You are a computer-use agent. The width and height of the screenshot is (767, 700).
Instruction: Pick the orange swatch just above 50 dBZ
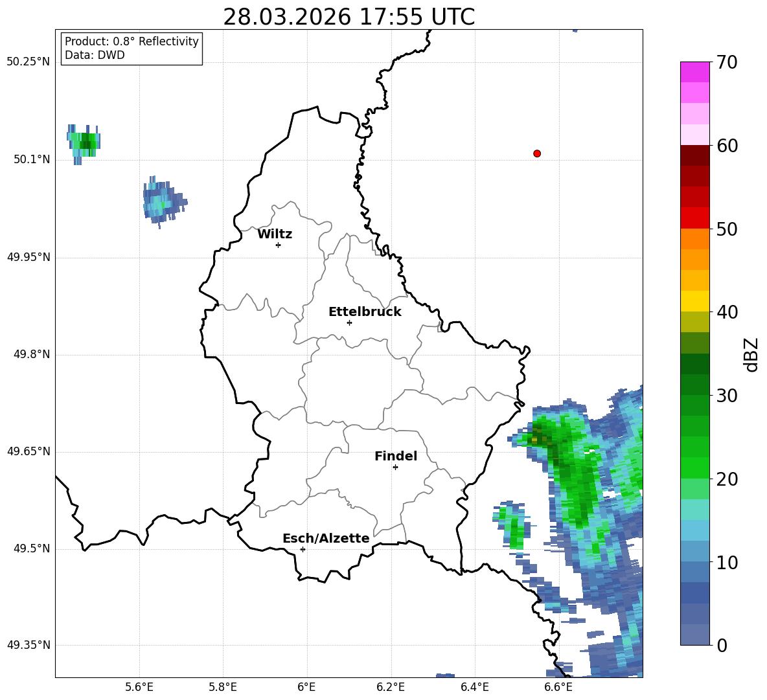(x=694, y=238)
